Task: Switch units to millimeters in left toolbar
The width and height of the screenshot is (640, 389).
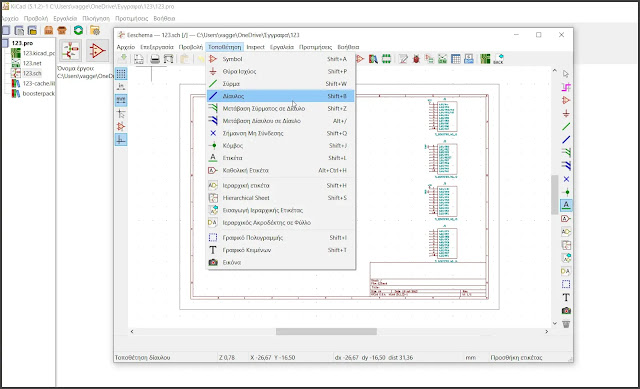Action: (x=121, y=100)
